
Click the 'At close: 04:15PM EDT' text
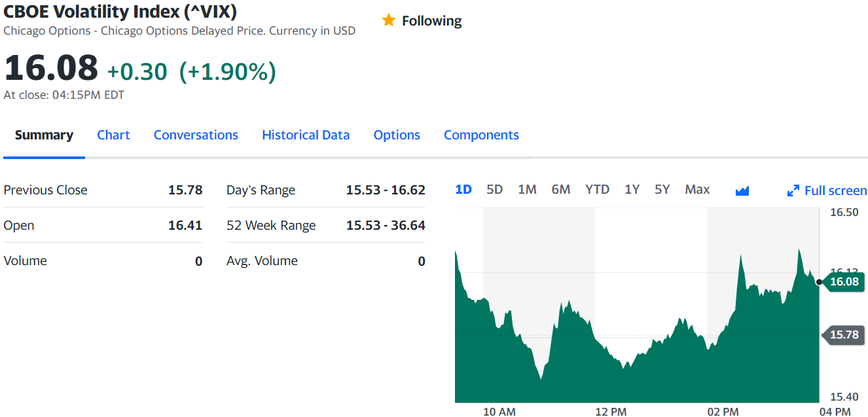(64, 95)
